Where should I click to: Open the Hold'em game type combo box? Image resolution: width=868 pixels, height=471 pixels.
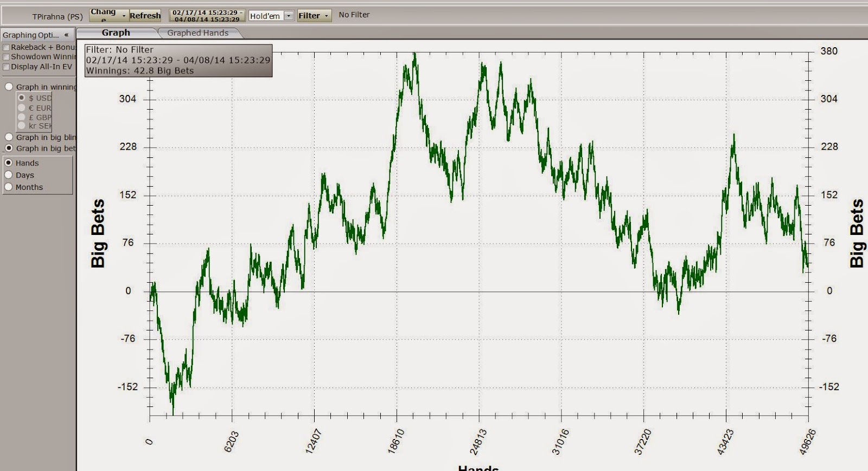(271, 16)
